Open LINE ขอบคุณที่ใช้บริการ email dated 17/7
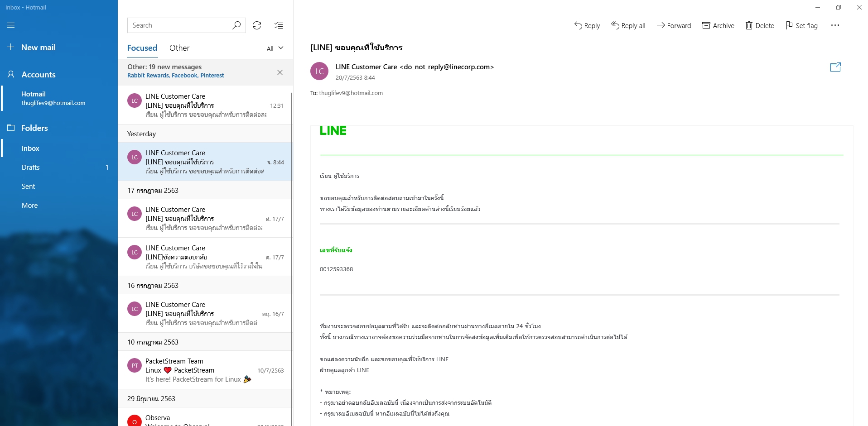868x426 pixels. coord(205,218)
